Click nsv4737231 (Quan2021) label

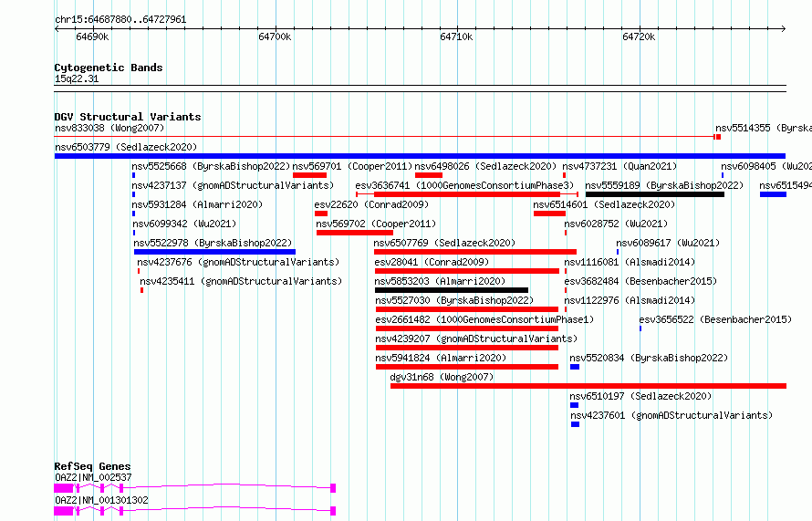pyautogui.click(x=619, y=166)
